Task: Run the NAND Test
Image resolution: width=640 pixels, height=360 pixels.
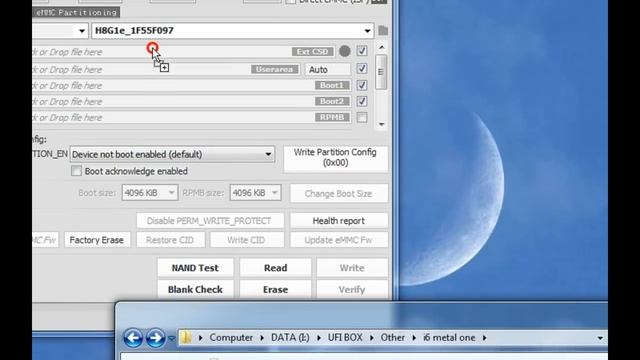Action: 195,268
